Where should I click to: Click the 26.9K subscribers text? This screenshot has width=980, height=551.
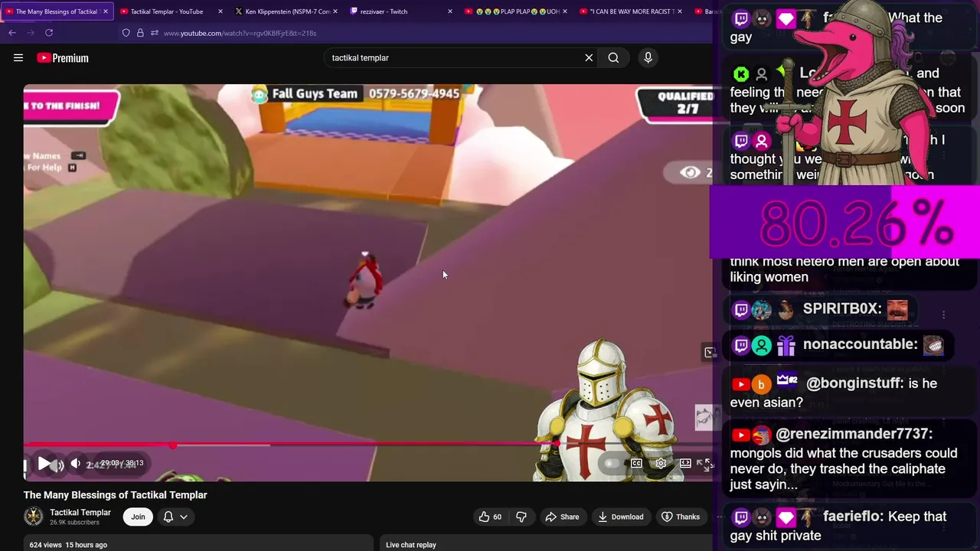74,523
